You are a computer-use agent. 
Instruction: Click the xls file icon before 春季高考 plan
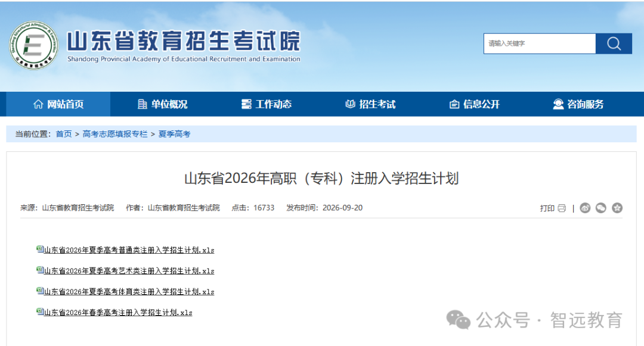coord(40,311)
